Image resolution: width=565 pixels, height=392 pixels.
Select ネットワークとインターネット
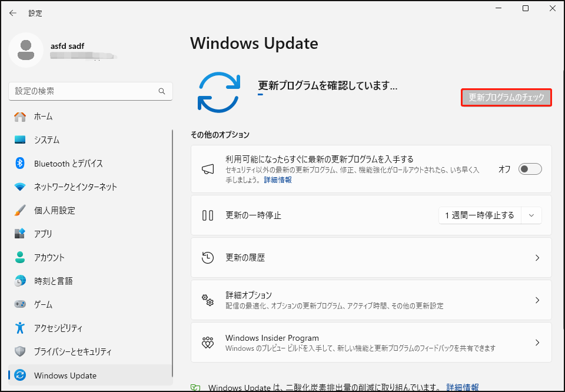tap(90, 187)
